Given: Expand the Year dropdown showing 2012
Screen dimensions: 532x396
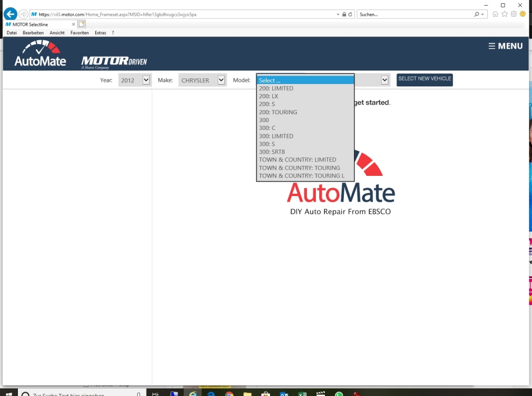Looking at the screenshot, I should pyautogui.click(x=146, y=80).
